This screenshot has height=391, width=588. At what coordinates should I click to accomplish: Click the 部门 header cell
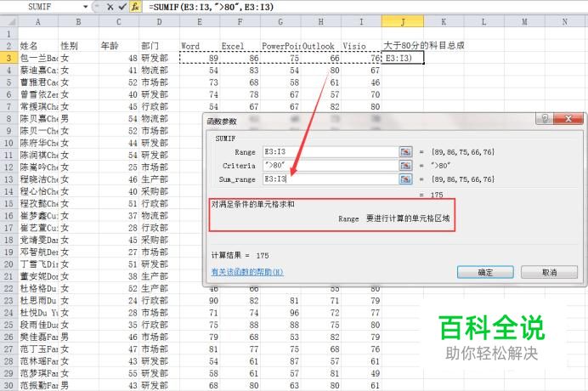click(160, 46)
